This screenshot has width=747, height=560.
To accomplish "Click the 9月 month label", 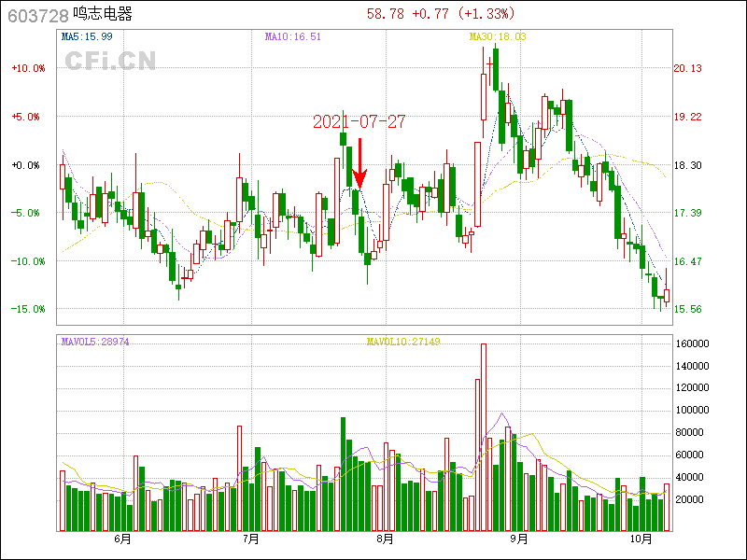I will pos(519,539).
